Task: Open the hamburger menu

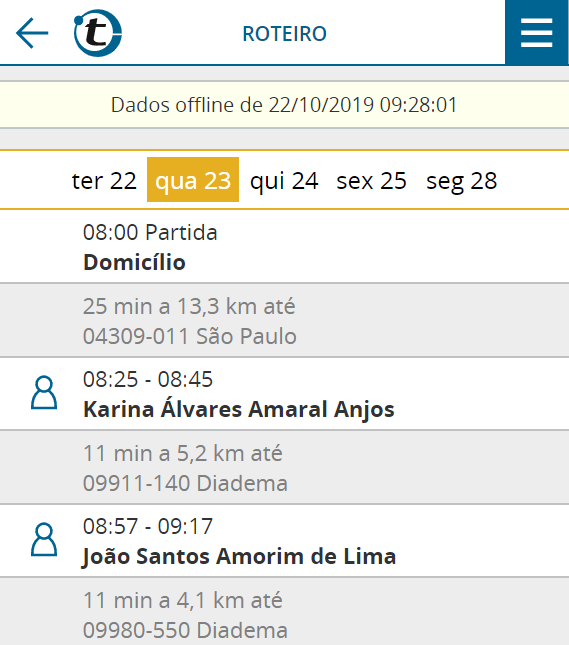Action: (x=536, y=32)
